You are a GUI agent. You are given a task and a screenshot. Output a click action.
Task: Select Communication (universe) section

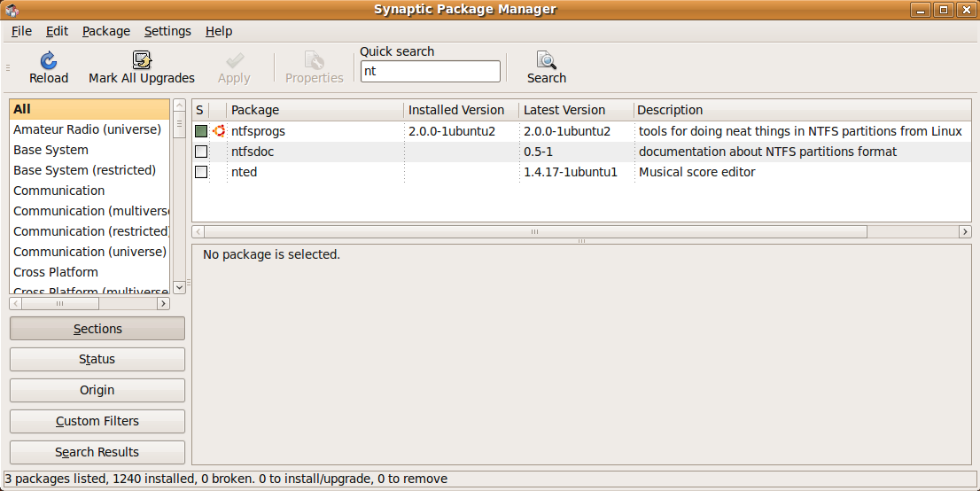click(89, 252)
